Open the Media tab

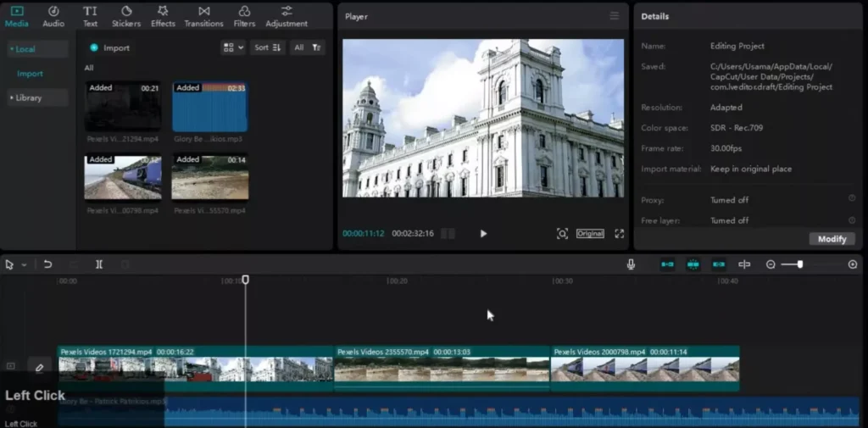[17, 17]
